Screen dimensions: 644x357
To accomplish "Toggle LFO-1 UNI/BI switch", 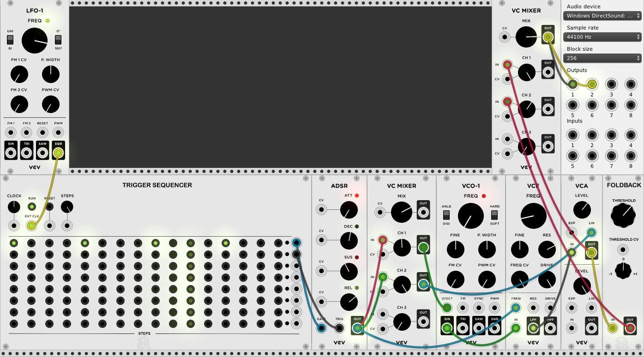I will 10,40.
